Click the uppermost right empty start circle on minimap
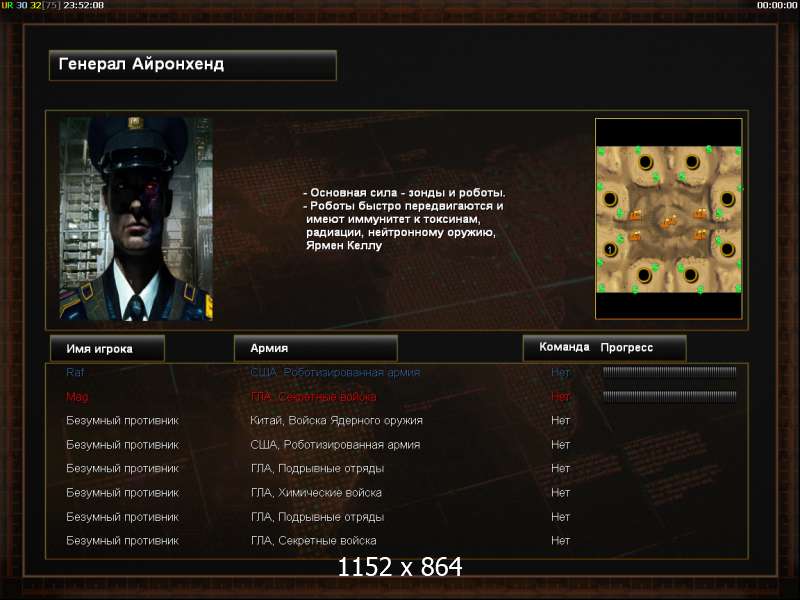Viewport: 800px width, 600px height. [692, 162]
